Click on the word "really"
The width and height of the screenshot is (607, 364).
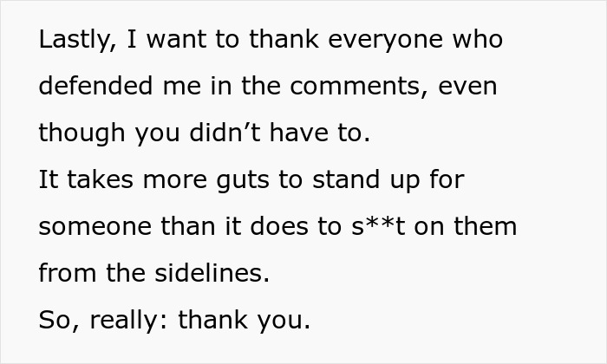120,322
